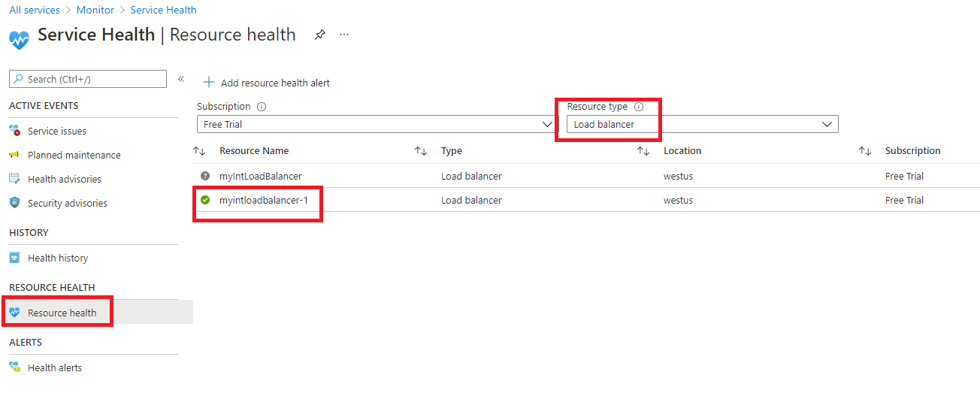Focus the Search (Ctrl+/) box

[x=88, y=79]
